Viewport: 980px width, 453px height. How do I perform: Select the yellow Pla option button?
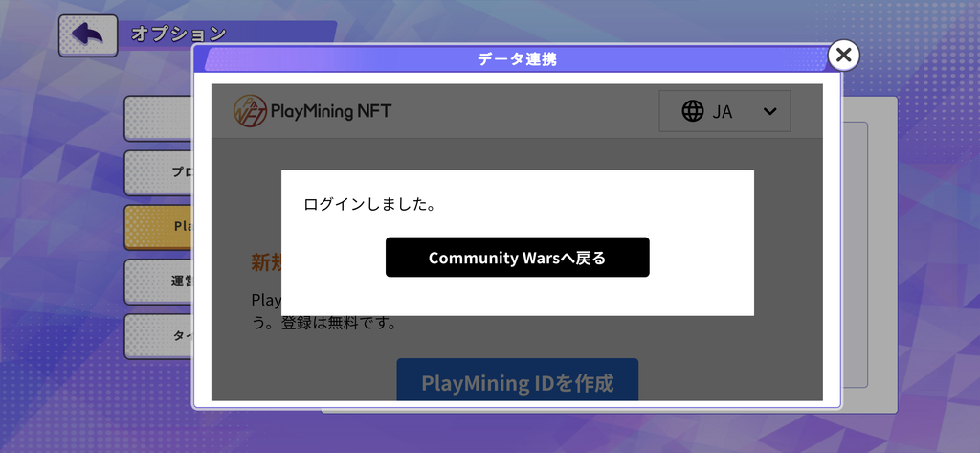[159, 227]
